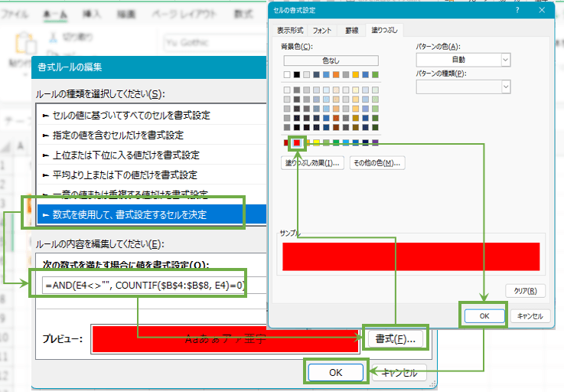
Task: Open help in the cell format dialog
Action: [x=517, y=10]
